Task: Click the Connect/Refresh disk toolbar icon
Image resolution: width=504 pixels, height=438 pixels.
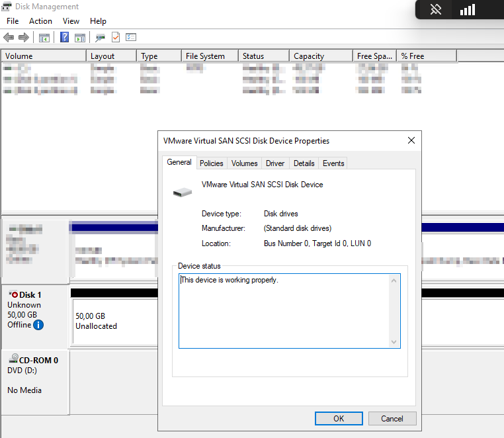Action: pos(100,38)
